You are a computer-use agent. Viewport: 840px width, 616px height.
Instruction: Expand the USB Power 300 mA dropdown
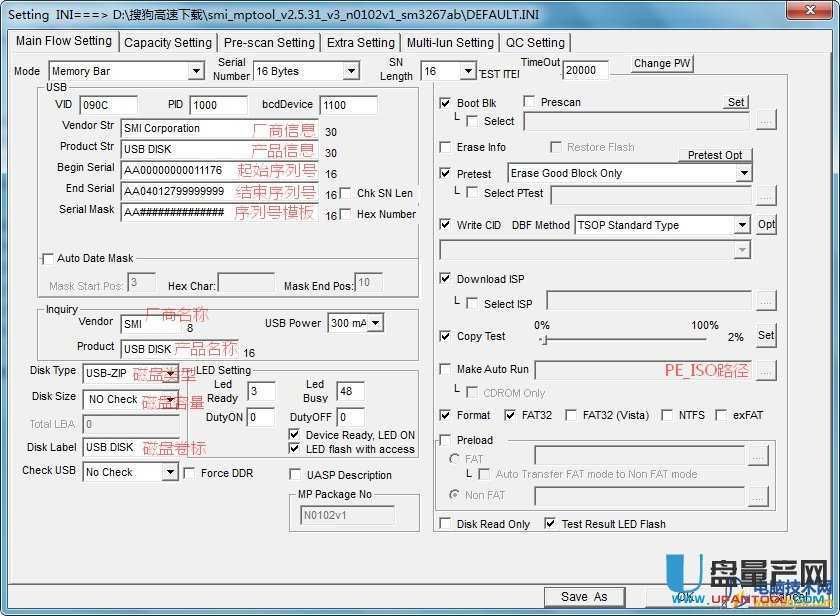[x=376, y=323]
